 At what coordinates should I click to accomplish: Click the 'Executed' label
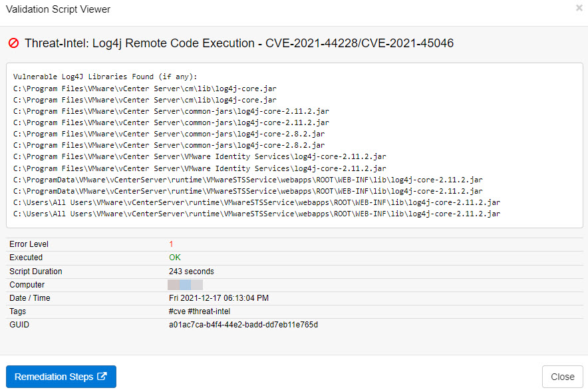[26, 258]
